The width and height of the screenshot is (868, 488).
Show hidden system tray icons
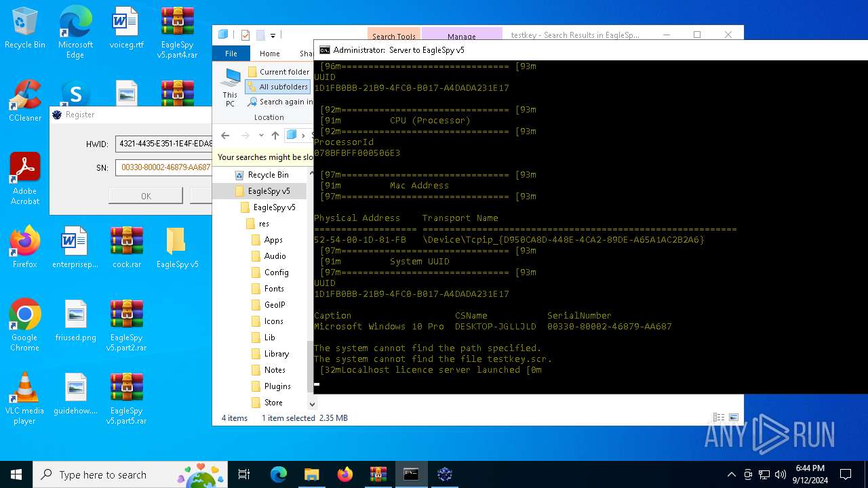731,474
